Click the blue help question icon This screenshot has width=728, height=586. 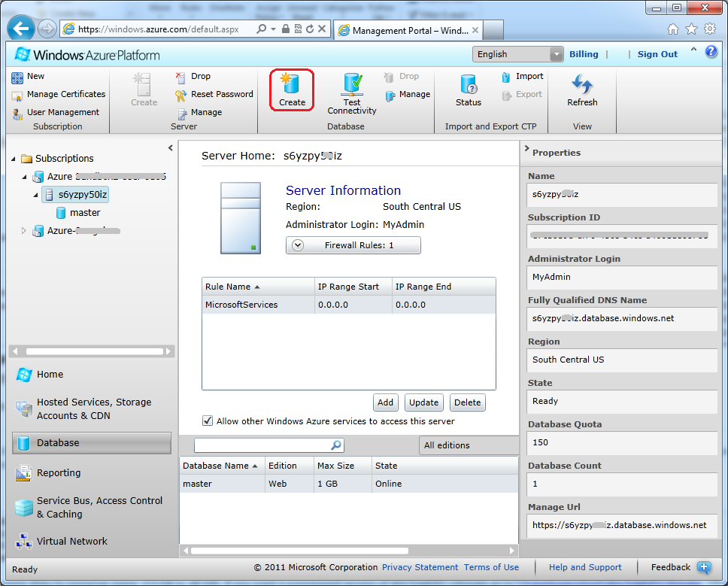711,52
